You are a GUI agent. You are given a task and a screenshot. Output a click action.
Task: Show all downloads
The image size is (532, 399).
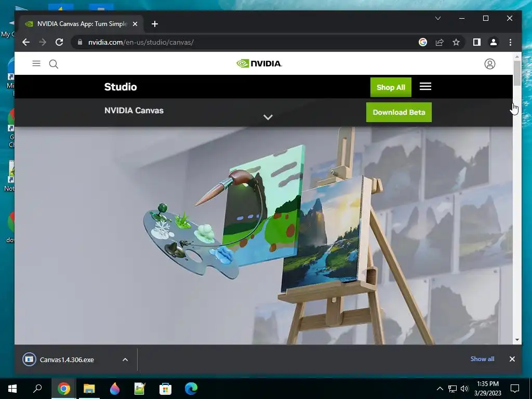(x=482, y=359)
